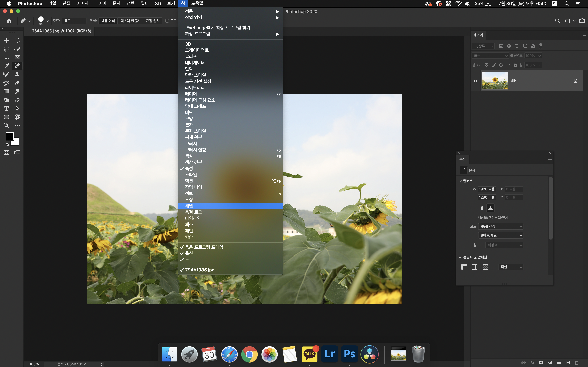Click the black foreground color swatch
The height and width of the screenshot is (367, 588).
click(x=10, y=136)
